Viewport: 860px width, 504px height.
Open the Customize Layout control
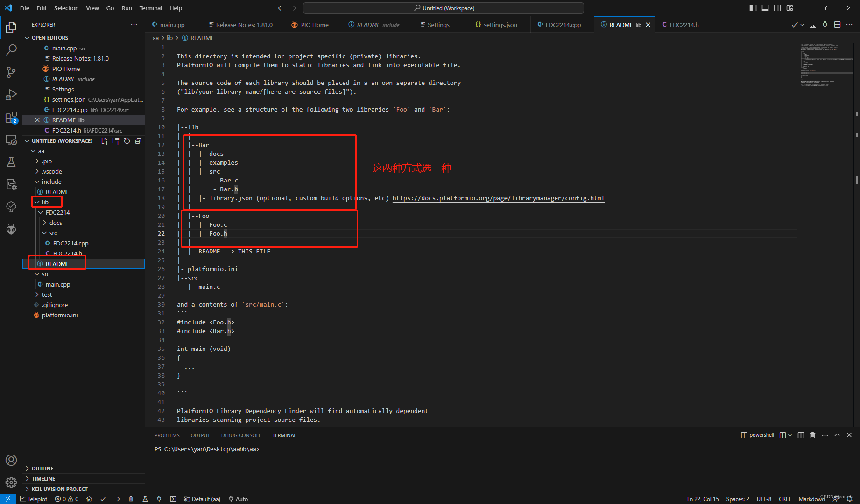790,8
